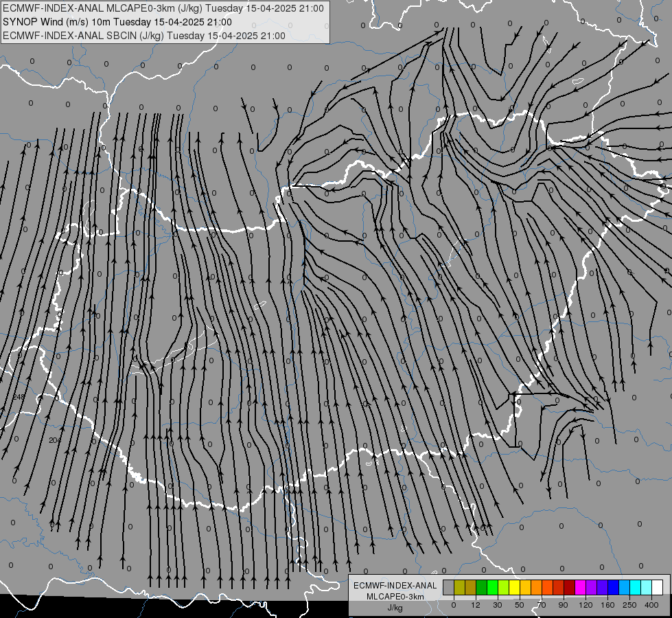672x618 pixels.
Task: Click the pure blue legend swatch
Action: pyautogui.click(x=614, y=588)
